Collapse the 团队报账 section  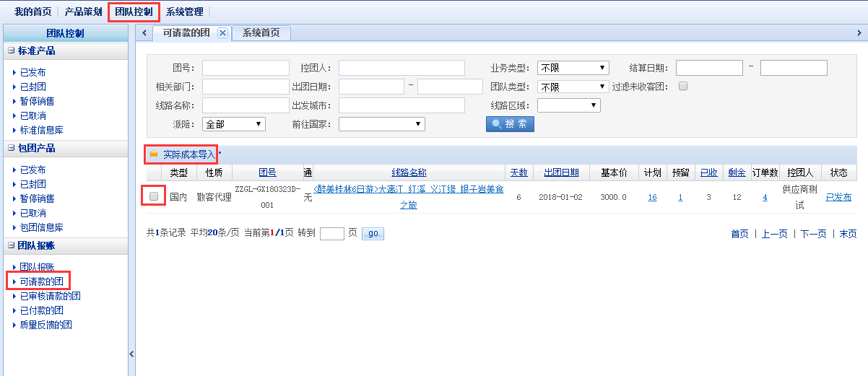click(x=12, y=245)
